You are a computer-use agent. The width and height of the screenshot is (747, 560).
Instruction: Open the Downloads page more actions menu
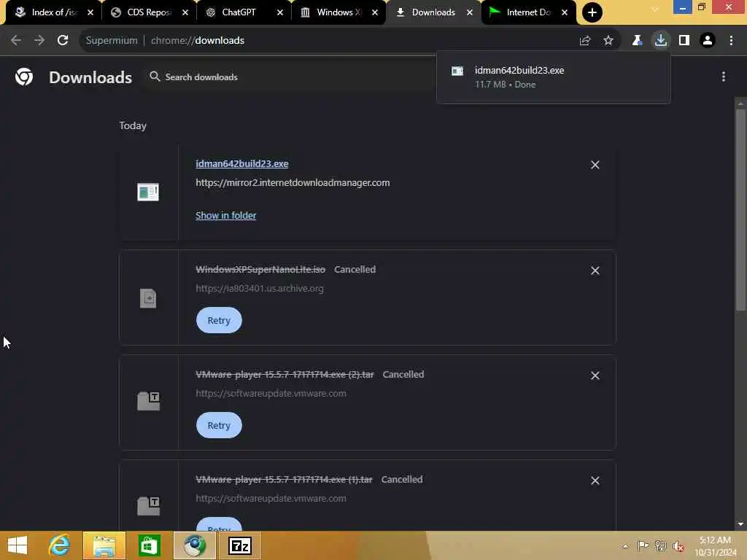(x=723, y=77)
